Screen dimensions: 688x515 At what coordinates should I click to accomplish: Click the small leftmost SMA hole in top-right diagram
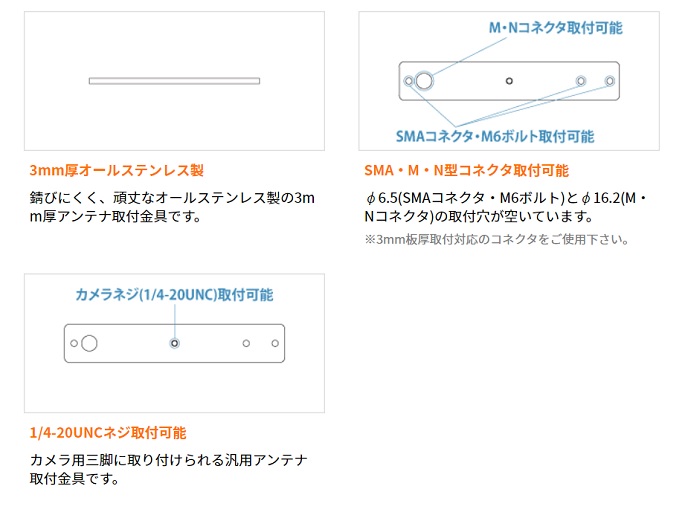point(408,80)
